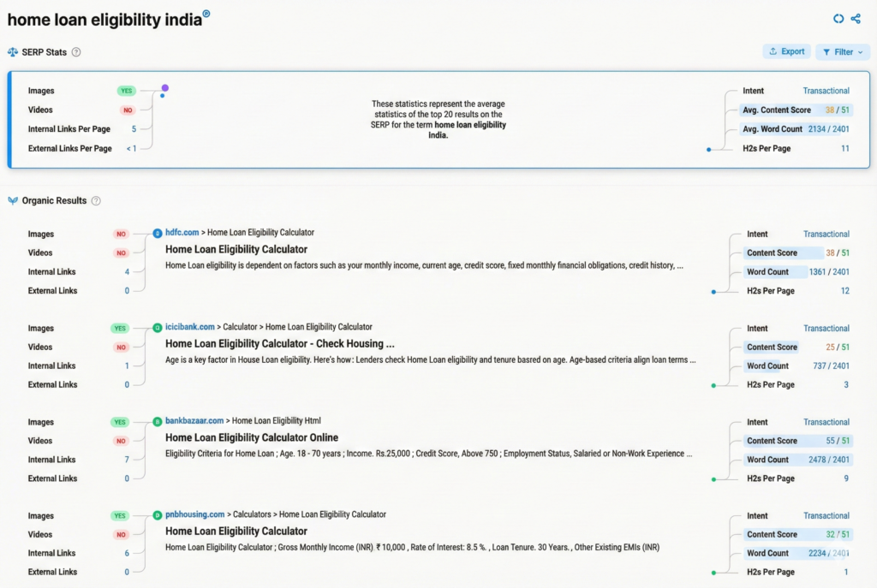Click the pnbhousing.com favicon

(x=157, y=515)
